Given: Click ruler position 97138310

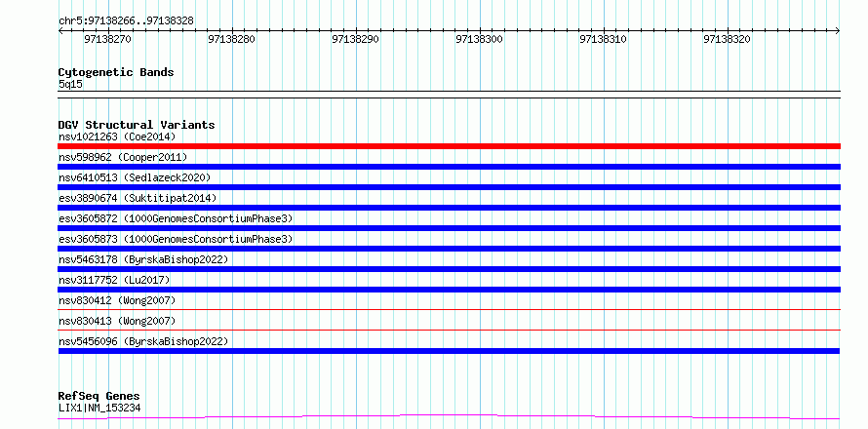Looking at the screenshot, I should tap(604, 39).
